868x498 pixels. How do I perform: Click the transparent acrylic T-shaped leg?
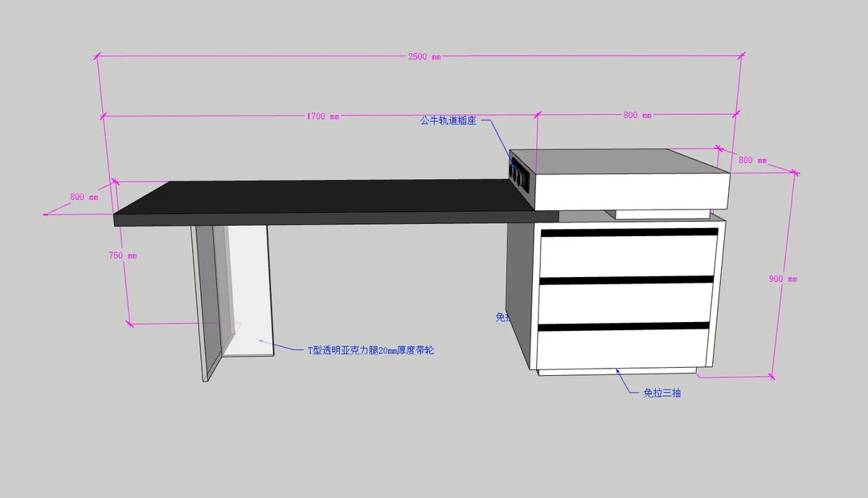(249, 297)
